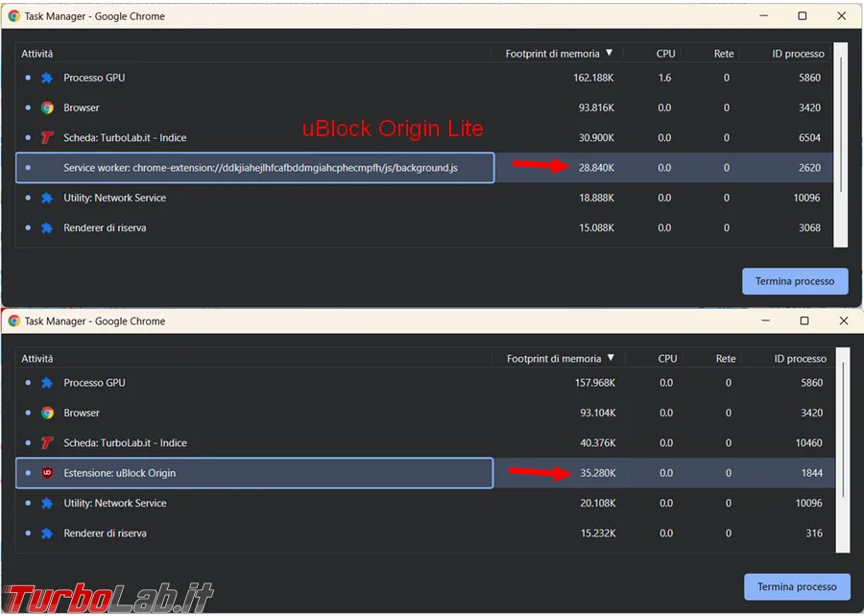Screen dimensions: 864x616
Task: Click memory value 162.188K
Action: [593, 78]
